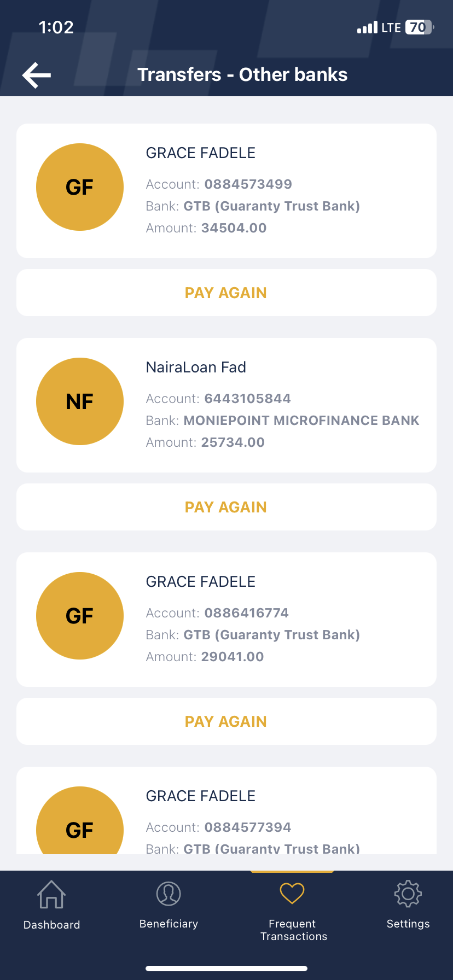
Task: Open Settings gear icon
Action: coord(408,894)
